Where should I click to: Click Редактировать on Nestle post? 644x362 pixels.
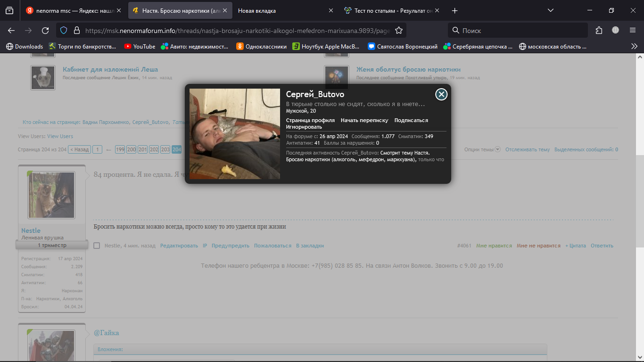179,246
